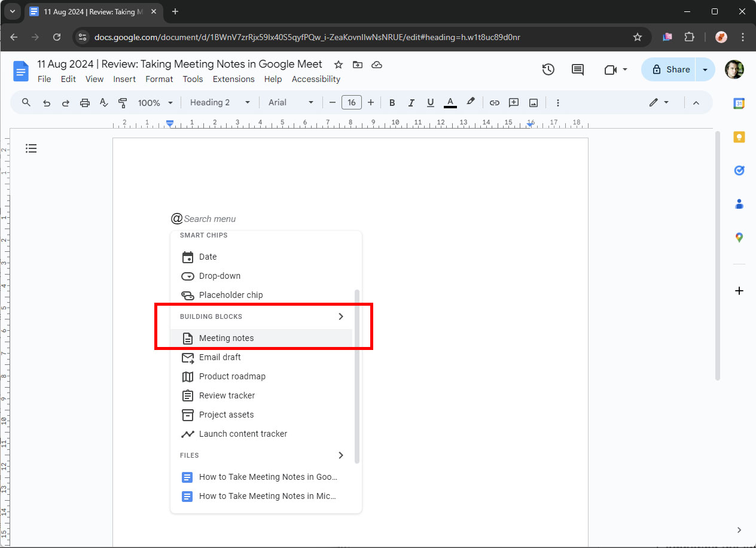Viewport: 756px width, 548px height.
Task: Select the Review tracker building block
Action: 261,395
